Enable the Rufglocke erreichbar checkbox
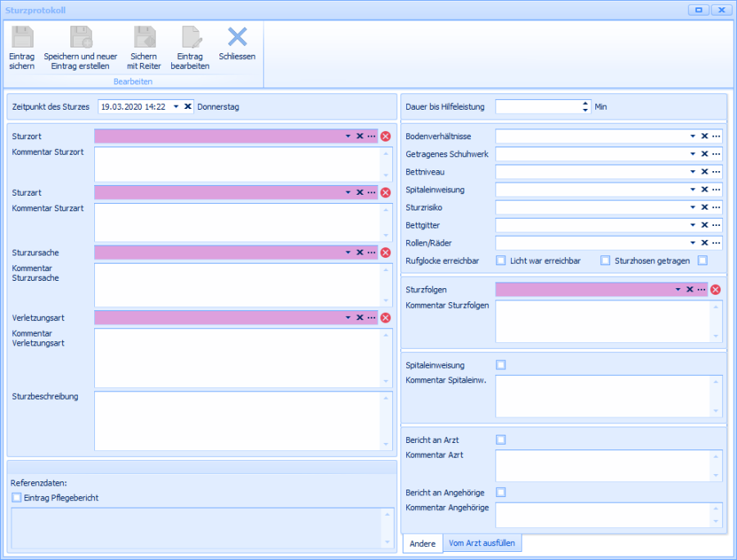This screenshot has width=737, height=560. pyautogui.click(x=501, y=260)
